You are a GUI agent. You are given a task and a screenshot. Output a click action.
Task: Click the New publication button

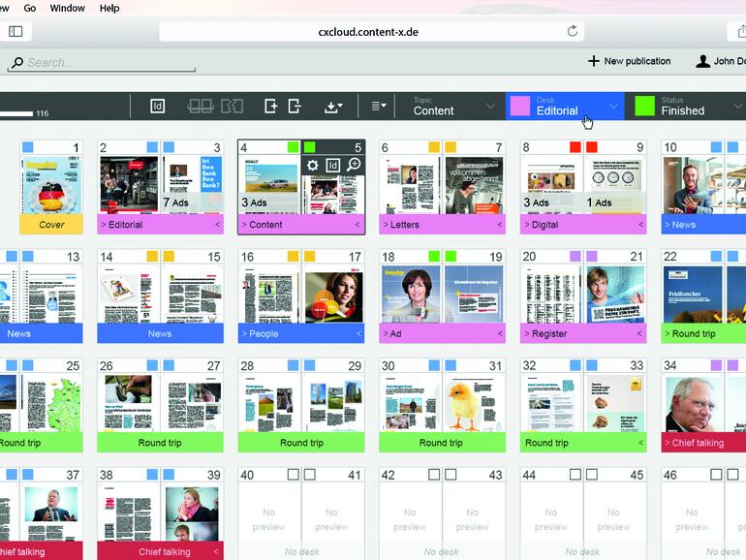[629, 61]
